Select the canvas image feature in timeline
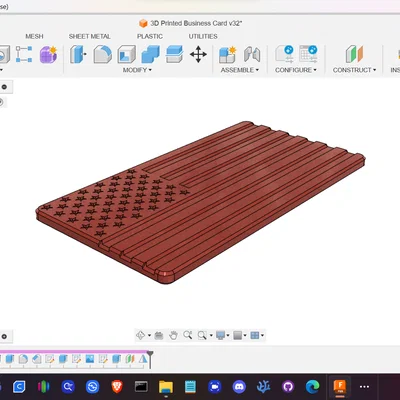Viewport: 400px width, 400px height. tap(90, 359)
